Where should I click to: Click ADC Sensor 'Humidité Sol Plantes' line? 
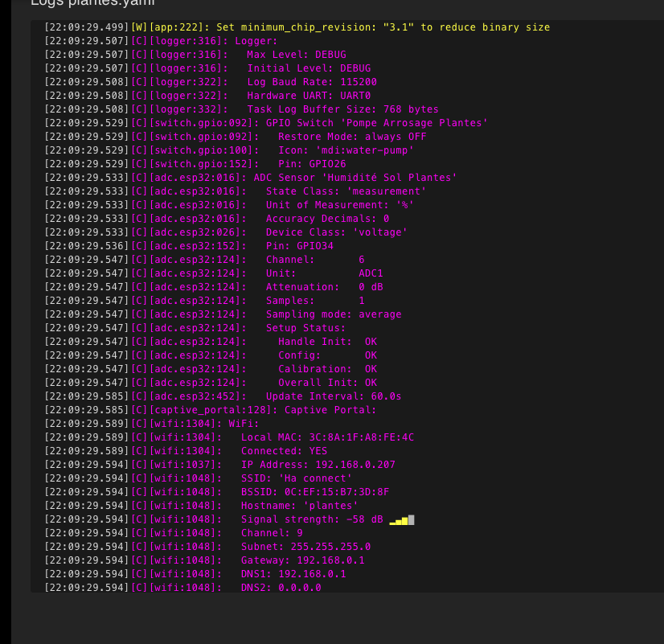(355, 178)
